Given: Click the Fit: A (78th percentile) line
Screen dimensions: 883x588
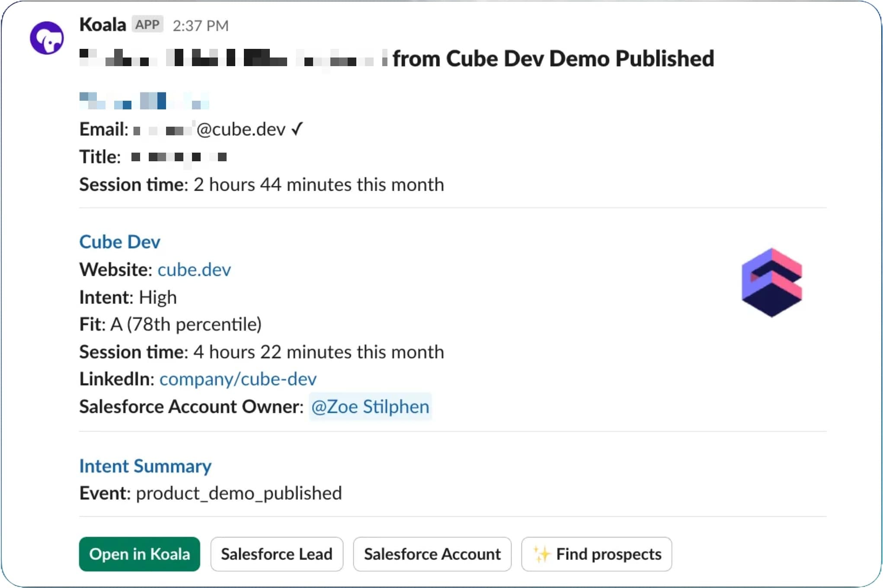Looking at the screenshot, I should pos(170,324).
